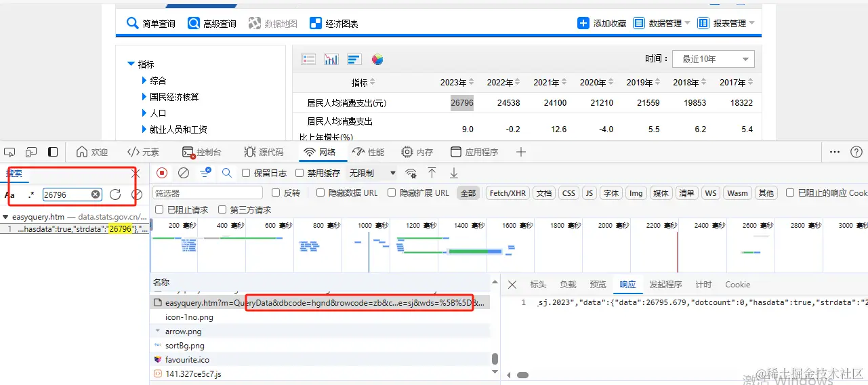Image resolution: width=868 pixels, height=385 pixels.
Task: Toggle regular expression .* button
Action: (x=31, y=195)
